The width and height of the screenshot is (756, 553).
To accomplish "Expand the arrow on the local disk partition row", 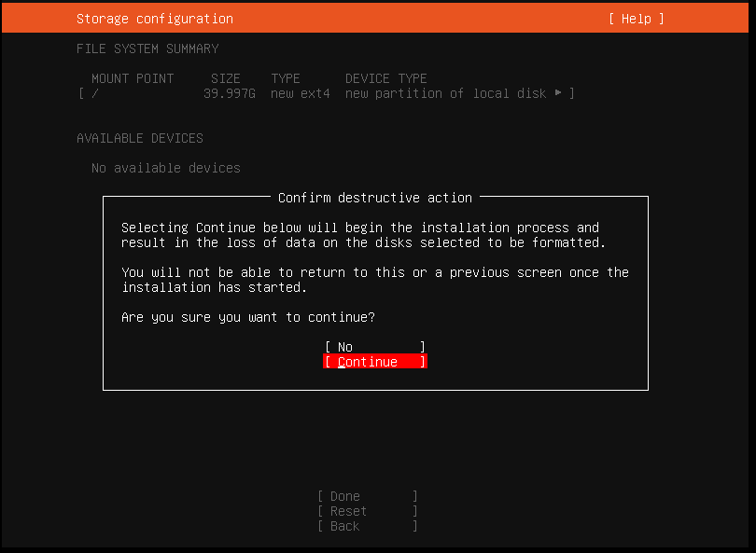I will (558, 92).
